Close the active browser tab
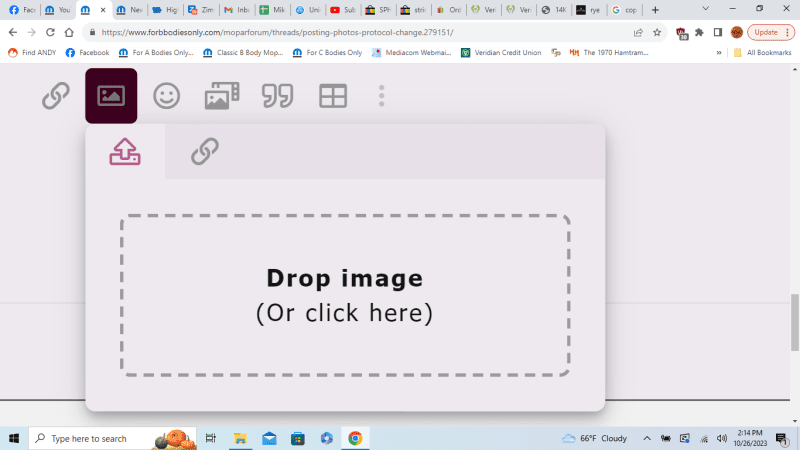This screenshot has height=450, width=800. [x=103, y=10]
